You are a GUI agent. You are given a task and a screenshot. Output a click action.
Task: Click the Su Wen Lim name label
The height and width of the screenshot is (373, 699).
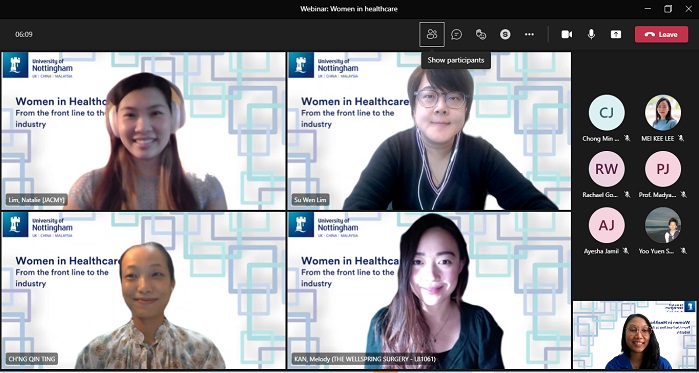(310, 200)
